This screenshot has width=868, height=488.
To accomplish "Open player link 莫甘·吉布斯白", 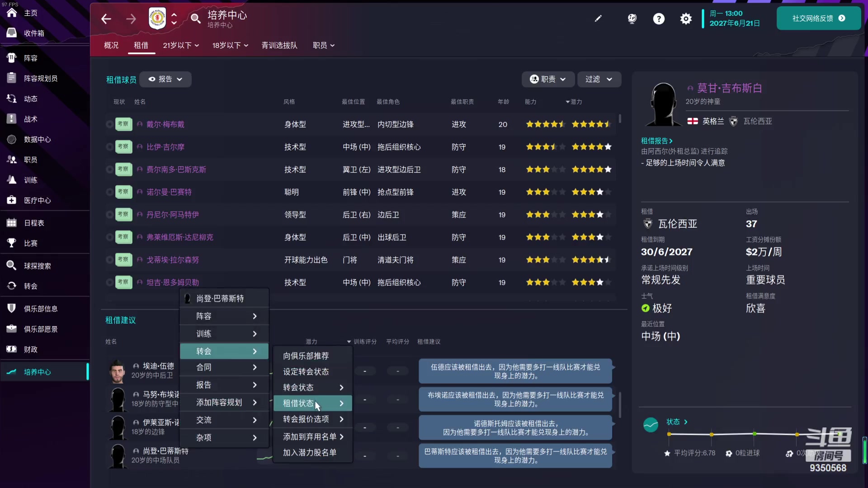I will point(729,88).
